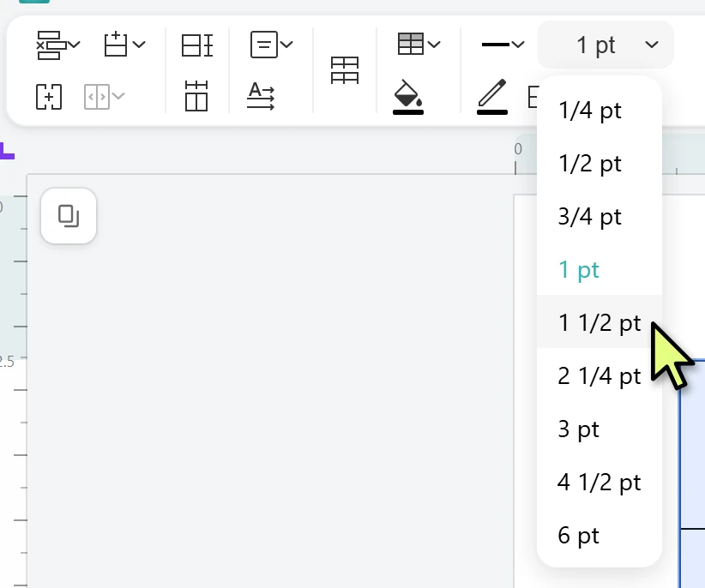
Task: Expand the delete rows dropdown arrow
Action: pyautogui.click(x=74, y=45)
